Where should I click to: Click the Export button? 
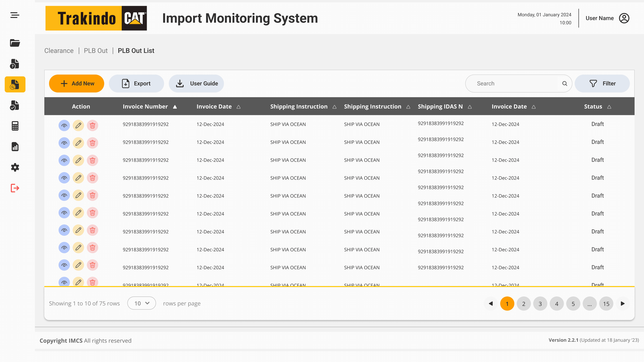[x=136, y=83]
